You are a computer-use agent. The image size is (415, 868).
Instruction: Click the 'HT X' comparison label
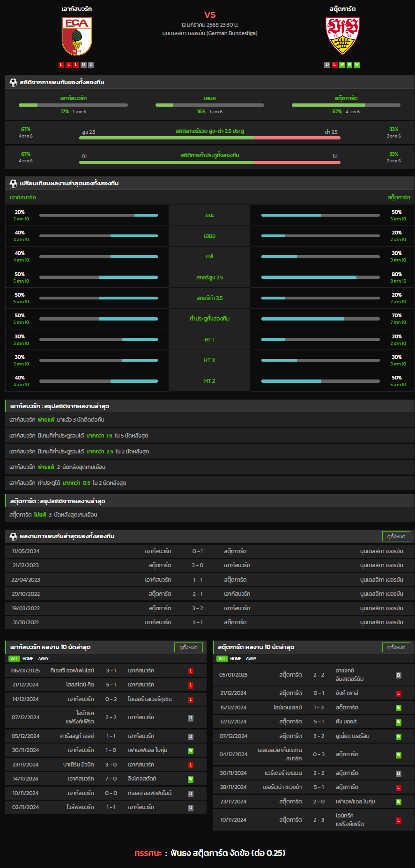pos(209,360)
